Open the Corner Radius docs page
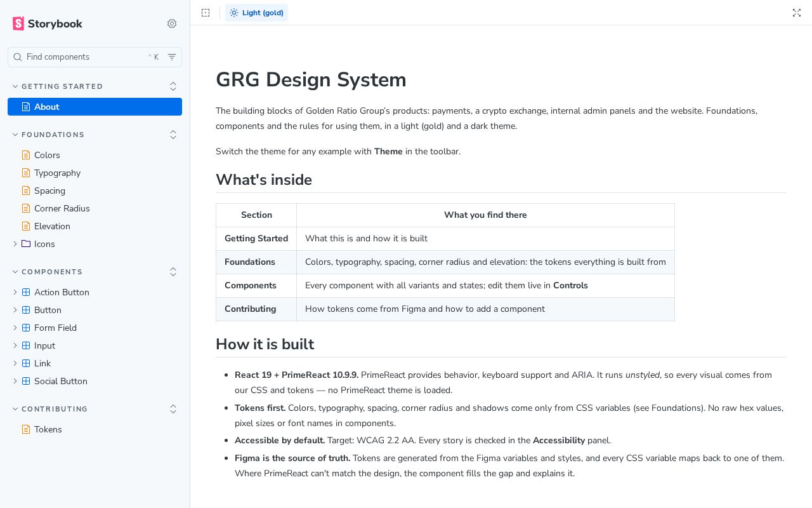The width and height of the screenshot is (812, 508). point(95,208)
